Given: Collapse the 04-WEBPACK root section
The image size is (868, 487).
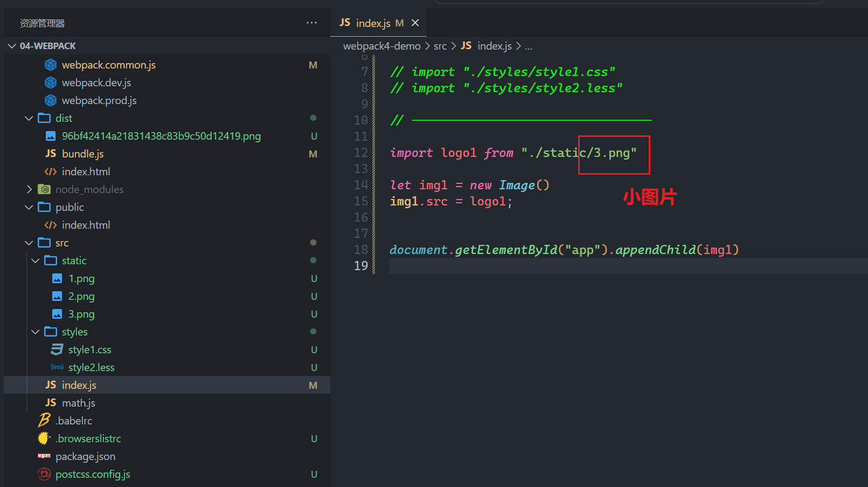Looking at the screenshot, I should (12, 46).
